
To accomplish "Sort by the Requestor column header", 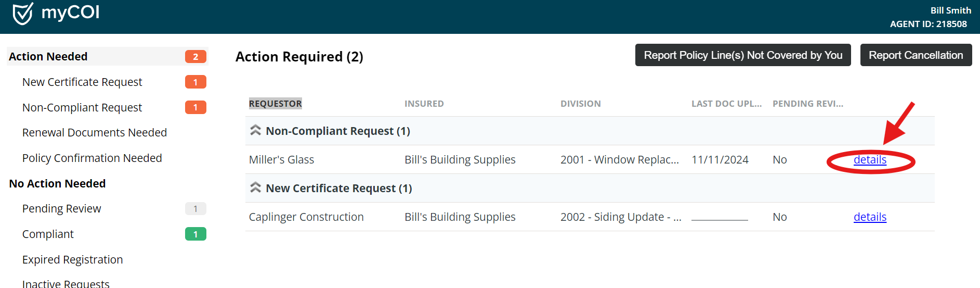I will pos(275,104).
